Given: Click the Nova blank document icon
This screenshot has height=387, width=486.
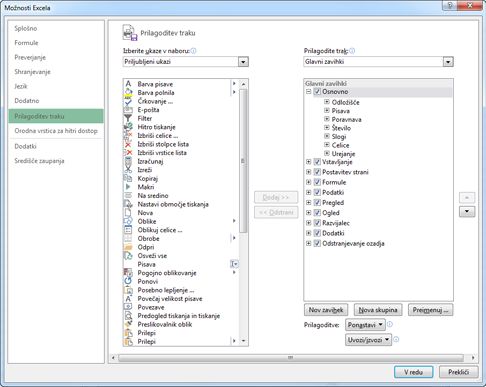Looking at the screenshot, I should point(128,213).
